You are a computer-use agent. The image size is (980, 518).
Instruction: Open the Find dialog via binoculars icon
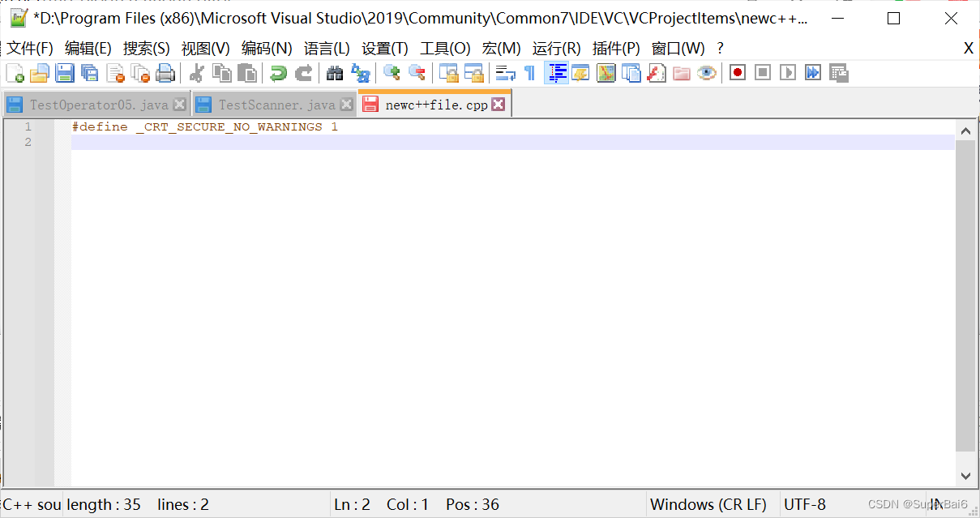pos(335,73)
